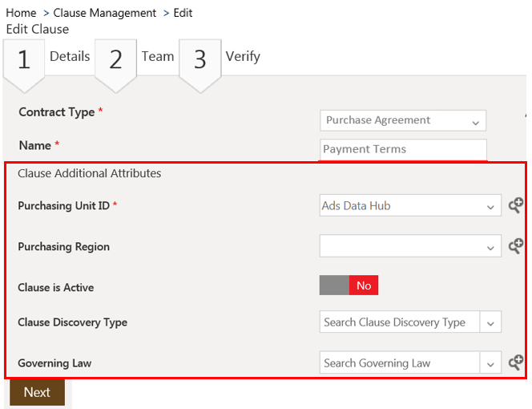Open the Governing Law dropdown arrow
Viewport: 532px width, 409px height.
490,363
